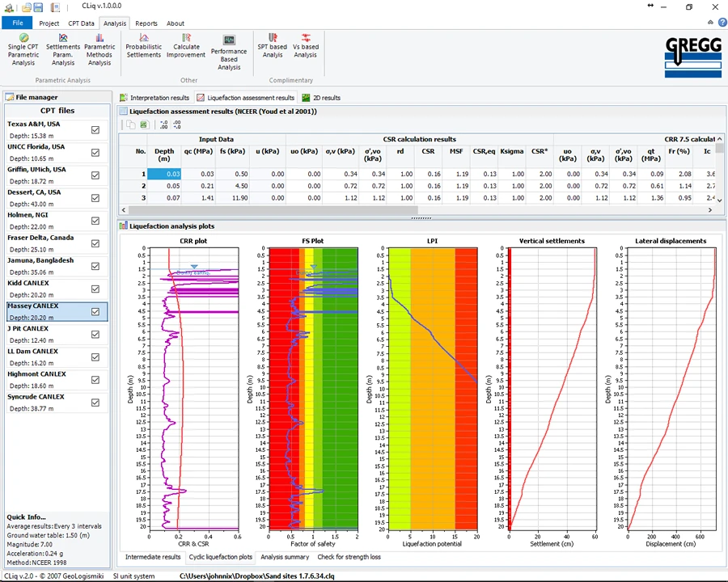Click the Liquefaction assessment results header icon
The height and width of the screenshot is (582, 728).
pyautogui.click(x=124, y=111)
